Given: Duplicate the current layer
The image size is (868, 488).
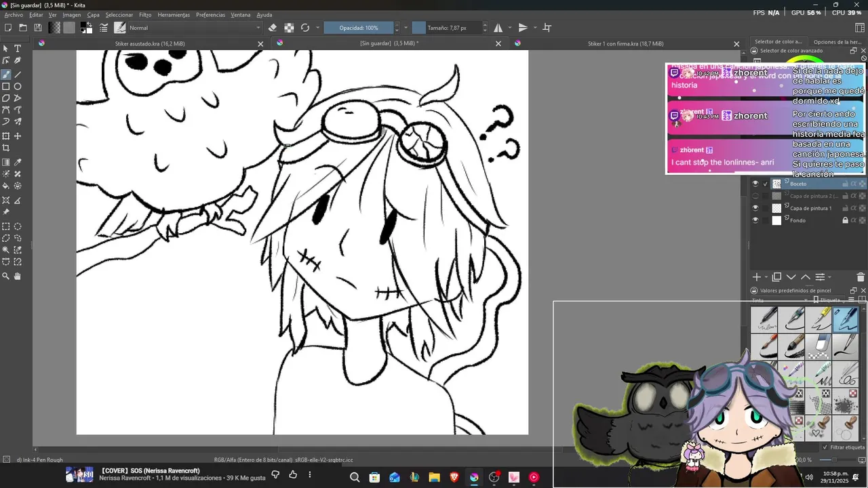Looking at the screenshot, I should (x=777, y=277).
